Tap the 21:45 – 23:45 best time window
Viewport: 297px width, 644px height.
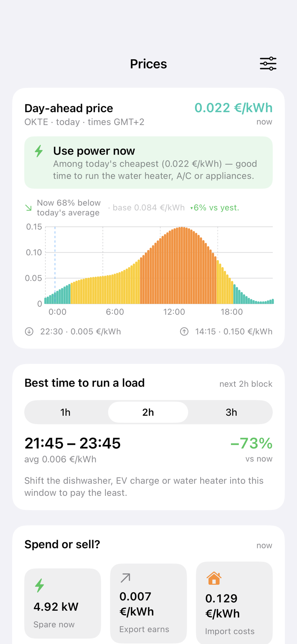tap(73, 443)
